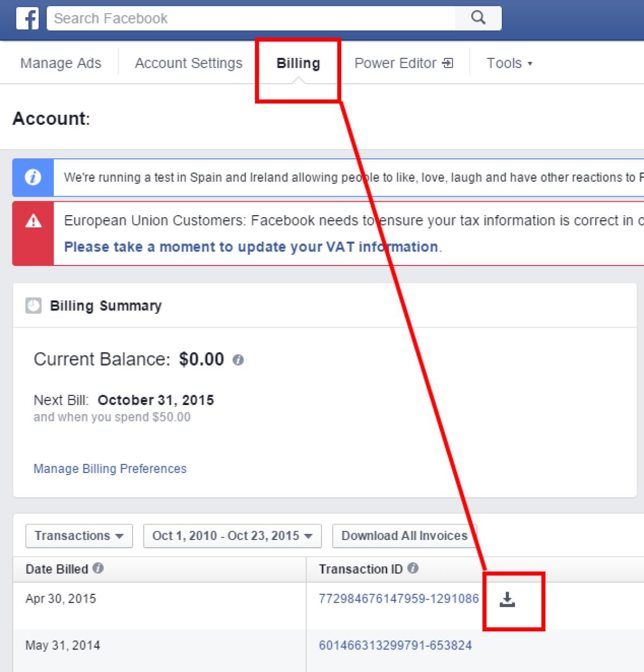This screenshot has width=644, height=672.
Task: Select the Manage Ads tab
Action: [60, 63]
